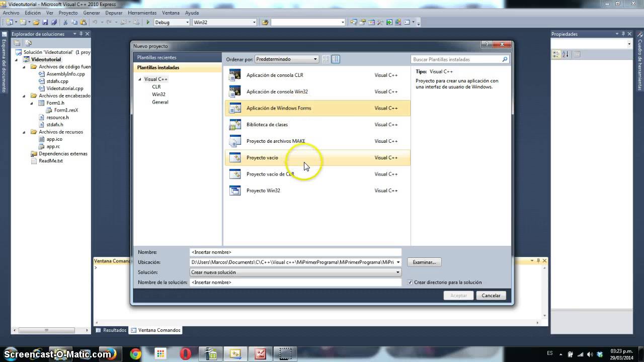Click the New Project toolbar icon
The height and width of the screenshot is (362, 644).
[x=10, y=22]
